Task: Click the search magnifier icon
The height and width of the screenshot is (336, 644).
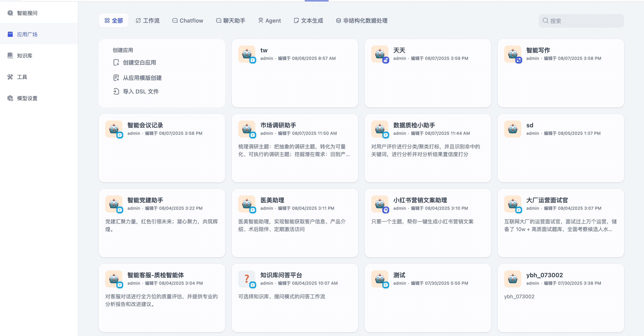Action: tap(545, 21)
